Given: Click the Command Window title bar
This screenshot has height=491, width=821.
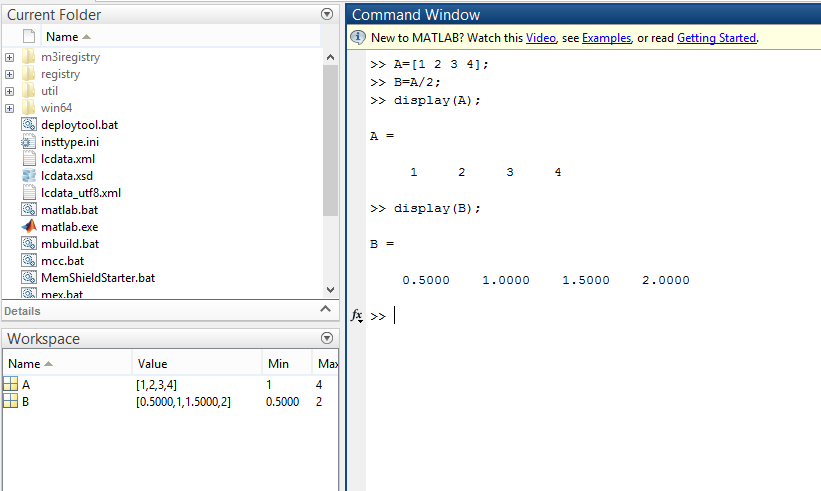Looking at the screenshot, I should click(x=583, y=14).
